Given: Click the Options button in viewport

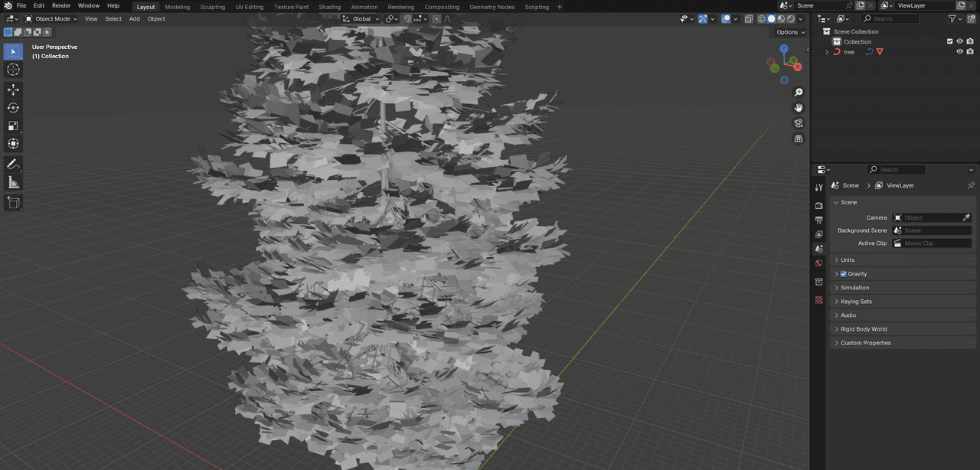Looking at the screenshot, I should (x=790, y=32).
